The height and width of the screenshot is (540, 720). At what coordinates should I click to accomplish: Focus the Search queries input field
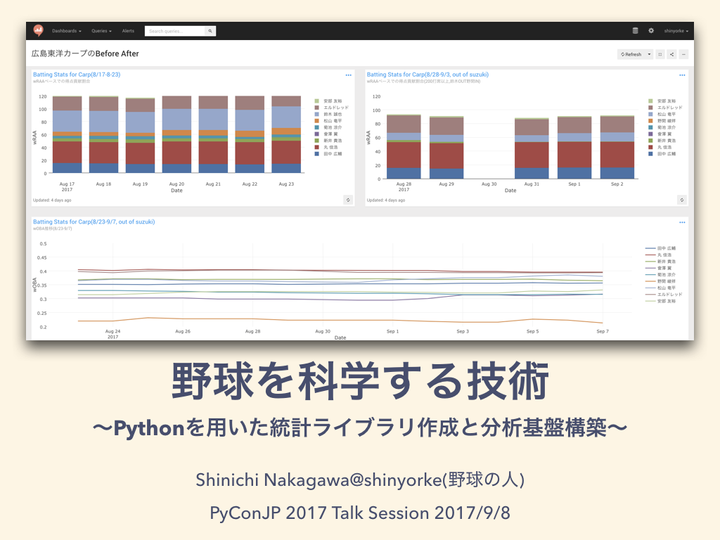[175, 31]
